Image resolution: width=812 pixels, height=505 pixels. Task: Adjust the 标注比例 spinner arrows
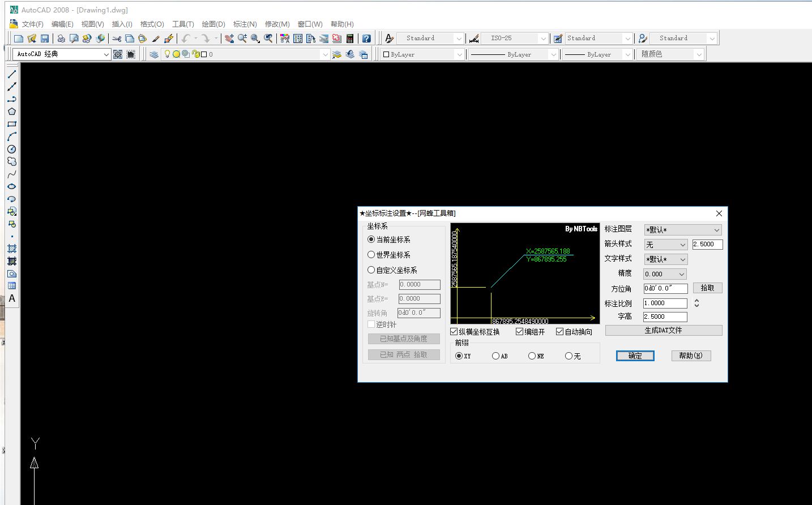(x=696, y=303)
